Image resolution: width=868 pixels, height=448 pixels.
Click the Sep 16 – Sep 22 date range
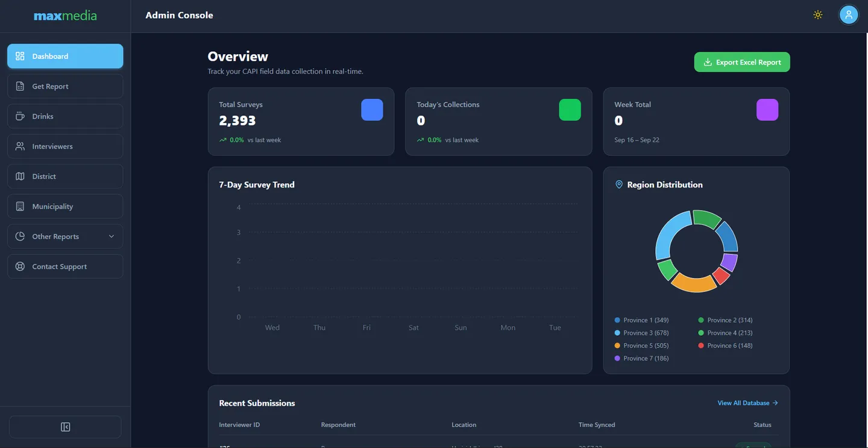pos(637,140)
